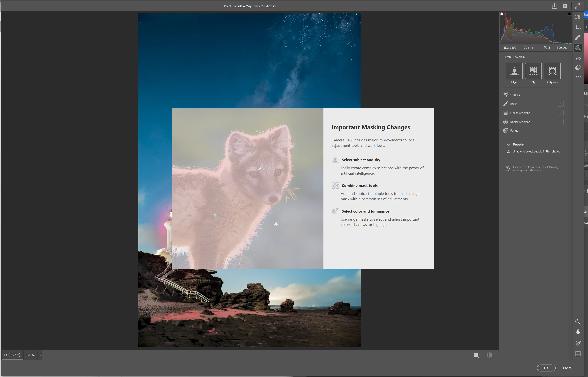Create a Background mask

coord(552,71)
